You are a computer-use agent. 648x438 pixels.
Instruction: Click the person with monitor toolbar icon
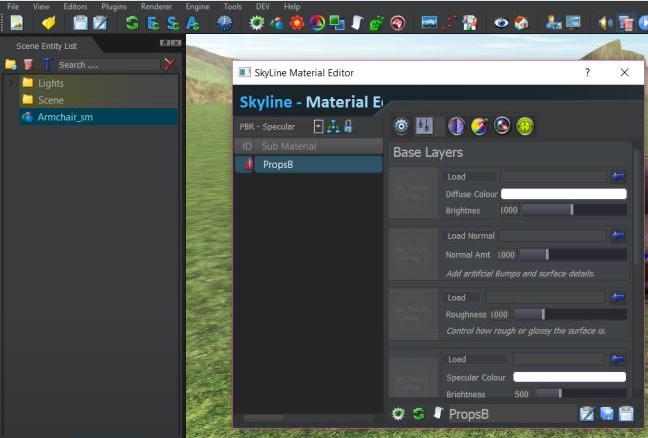coord(553,23)
